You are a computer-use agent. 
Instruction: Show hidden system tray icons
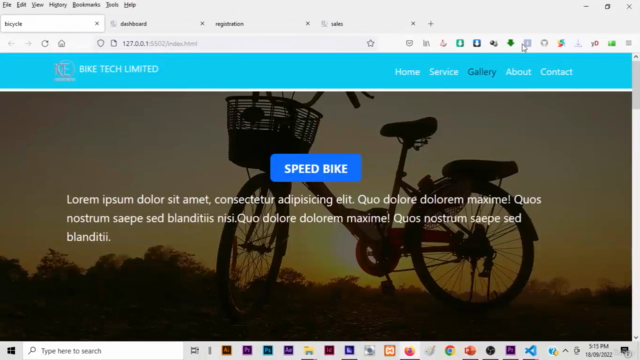pyautogui.click(x=565, y=351)
